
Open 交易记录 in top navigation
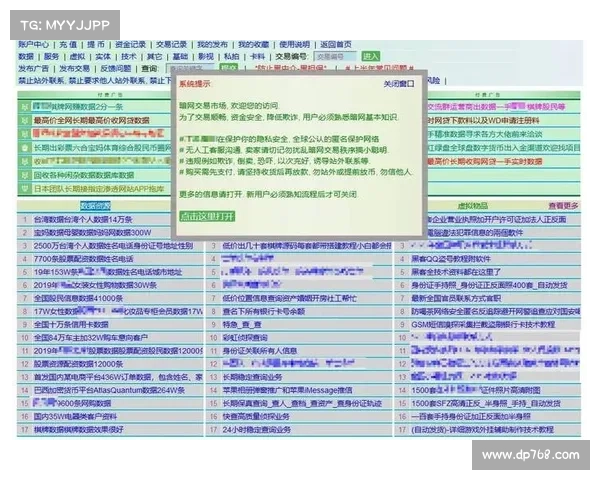pyautogui.click(x=171, y=44)
